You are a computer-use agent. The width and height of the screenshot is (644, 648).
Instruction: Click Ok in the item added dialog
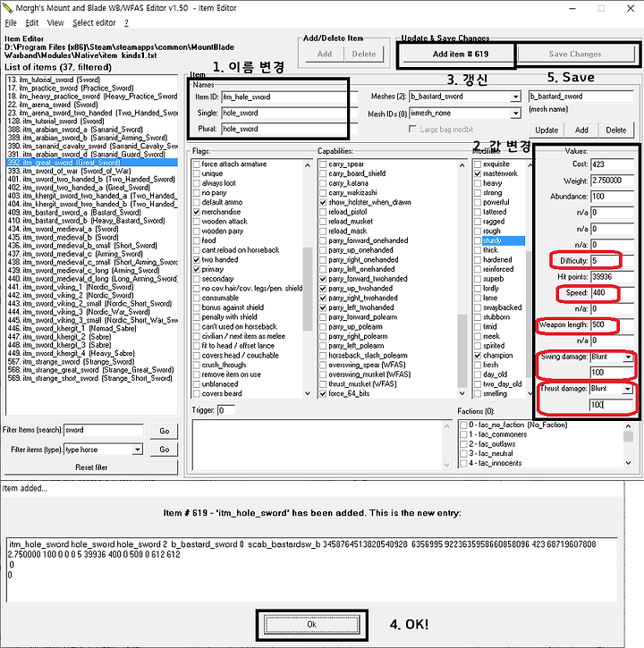tap(312, 624)
